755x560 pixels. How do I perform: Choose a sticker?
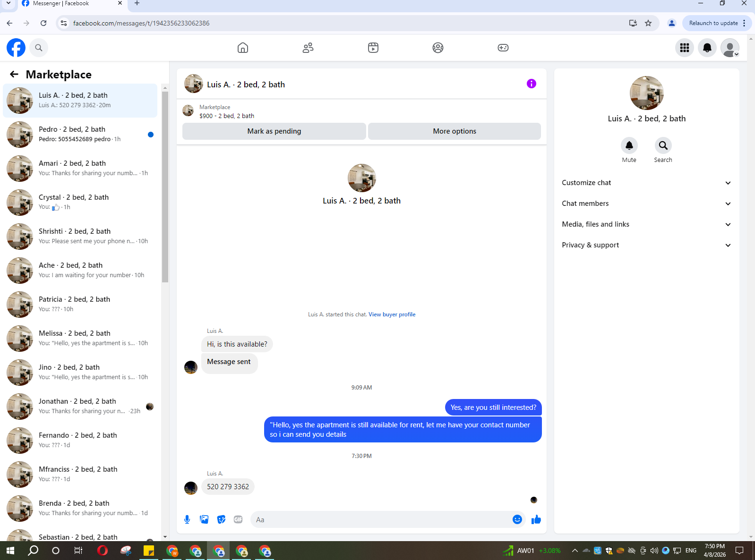tap(221, 519)
